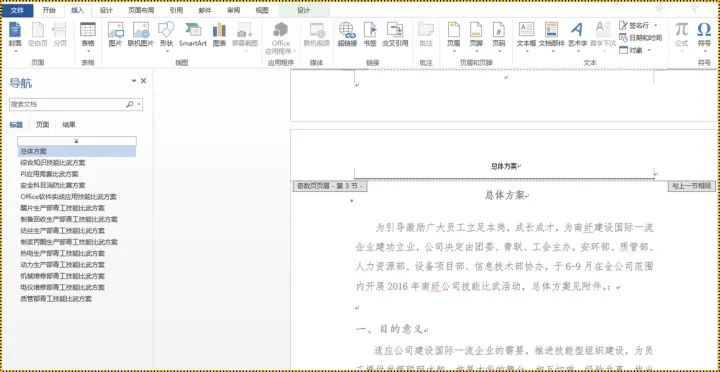
Task: Insert a blank page (空白页)
Action: pyautogui.click(x=38, y=35)
